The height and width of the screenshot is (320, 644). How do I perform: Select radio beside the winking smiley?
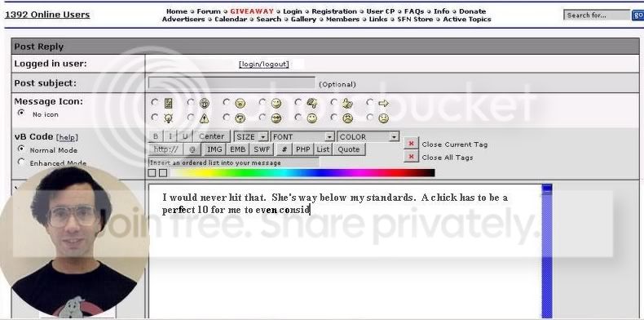click(262, 101)
